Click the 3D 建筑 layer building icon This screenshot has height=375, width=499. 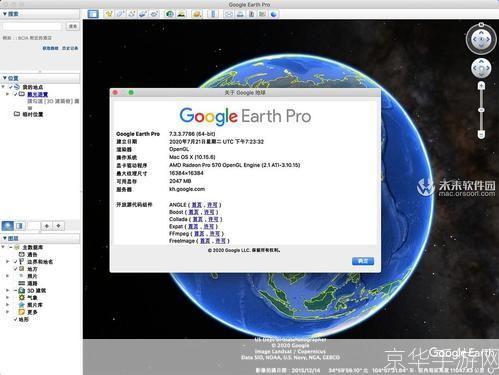pos(22,290)
